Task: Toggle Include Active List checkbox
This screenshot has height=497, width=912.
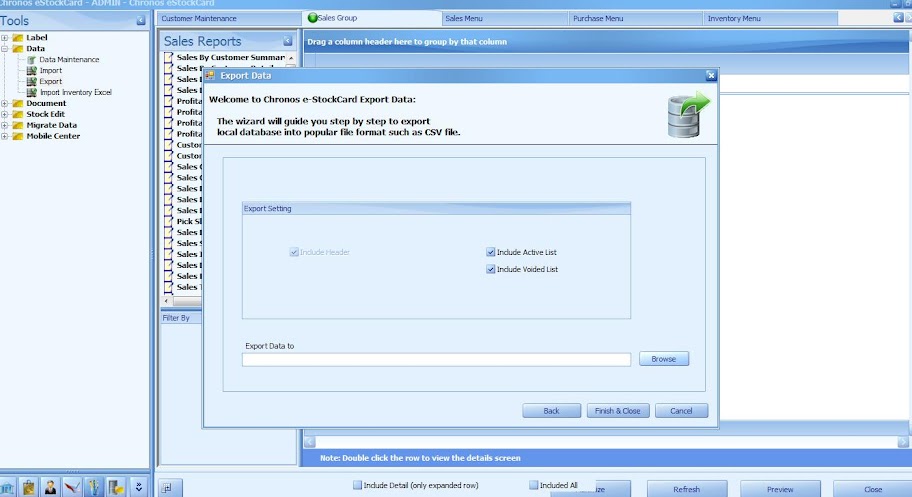Action: pyautogui.click(x=490, y=252)
